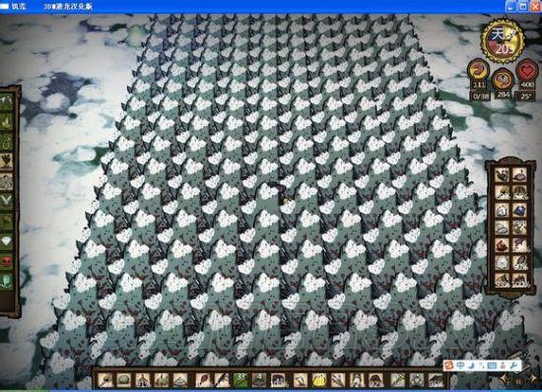Toggle the Chinese input mode indicator
542x392 pixels.
460,365
